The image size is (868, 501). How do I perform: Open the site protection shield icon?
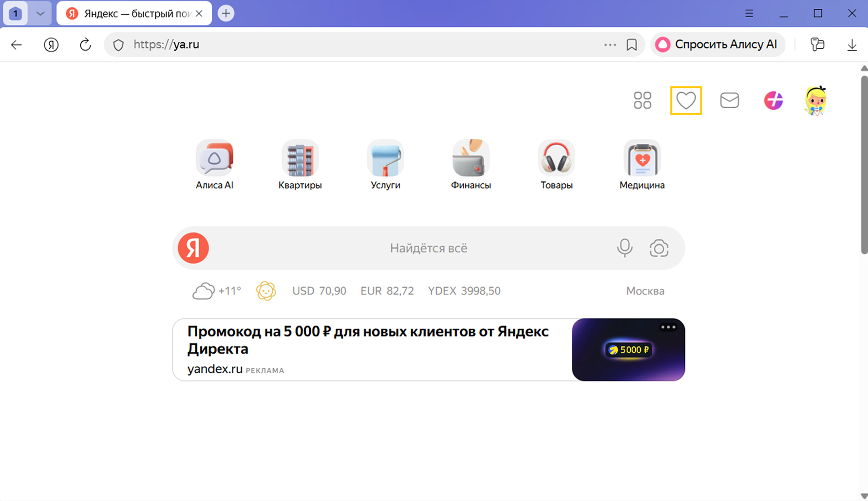coord(118,45)
